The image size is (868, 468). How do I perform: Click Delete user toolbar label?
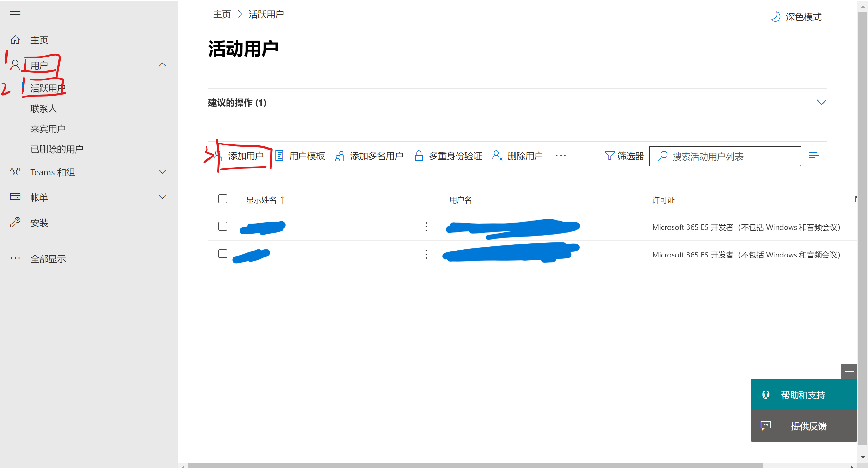525,156
